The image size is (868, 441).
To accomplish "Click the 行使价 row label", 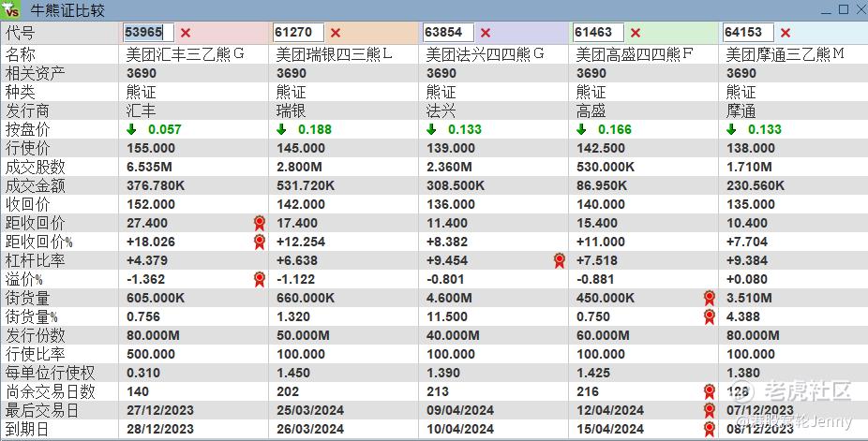I will (28, 148).
